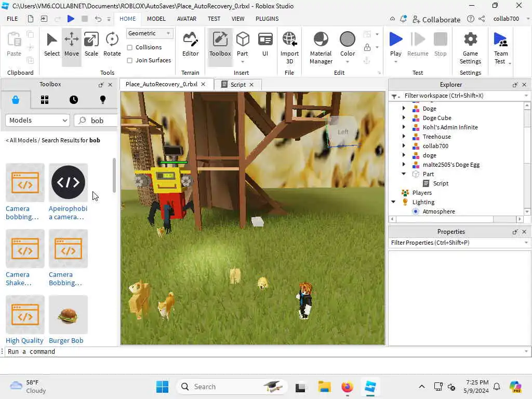
Task: Switch to the PLUGINS ribbon tab
Action: pos(267,19)
